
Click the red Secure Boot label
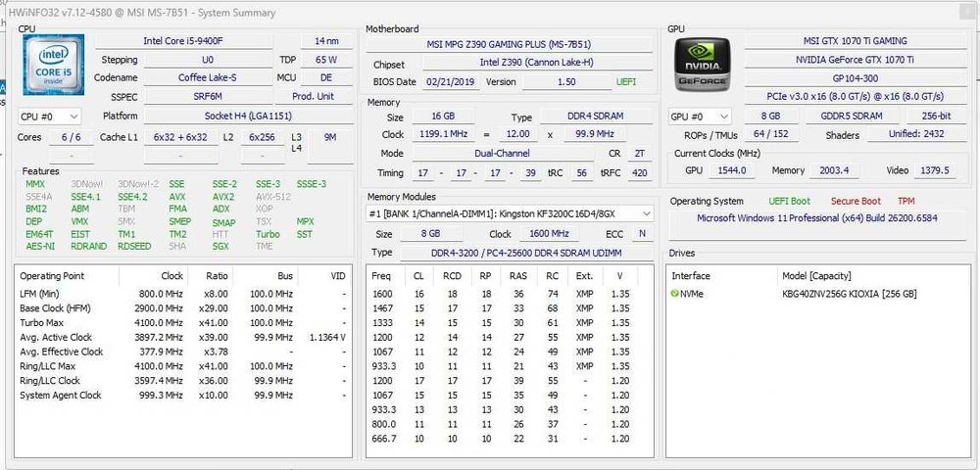coord(856,201)
